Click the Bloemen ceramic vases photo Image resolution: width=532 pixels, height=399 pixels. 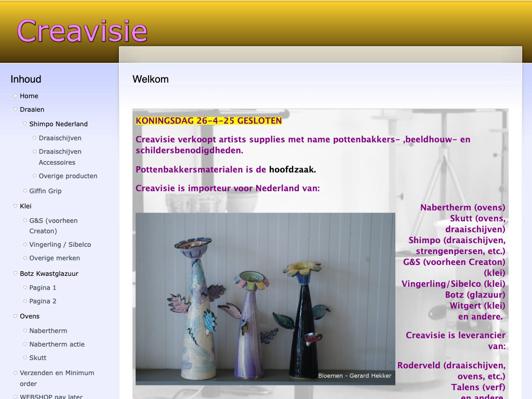click(265, 298)
